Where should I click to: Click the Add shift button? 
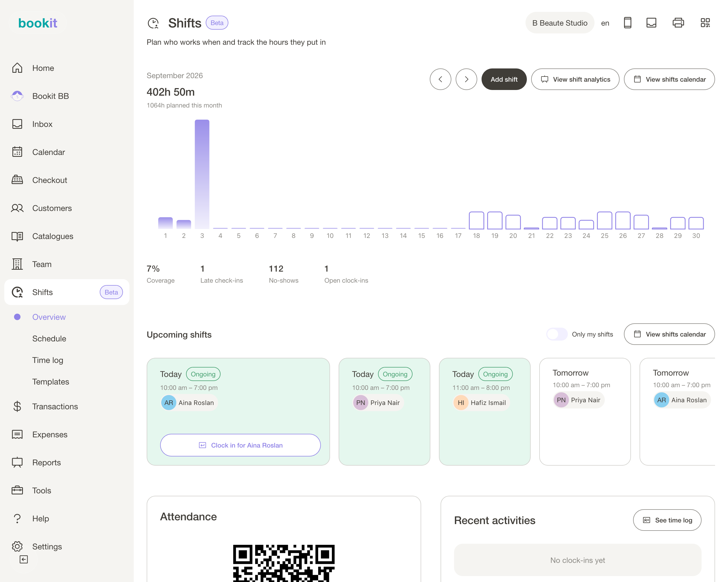[504, 79]
